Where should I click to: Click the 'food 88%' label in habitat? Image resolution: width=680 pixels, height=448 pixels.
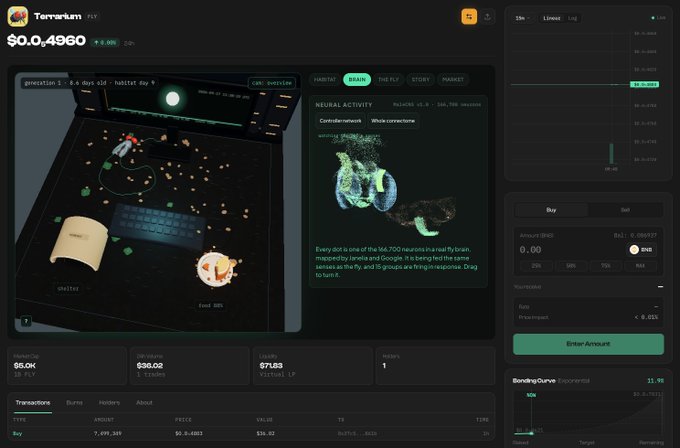[x=211, y=305]
